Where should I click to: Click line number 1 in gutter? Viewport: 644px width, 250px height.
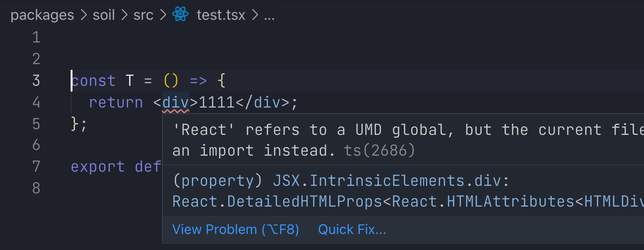pos(36,37)
